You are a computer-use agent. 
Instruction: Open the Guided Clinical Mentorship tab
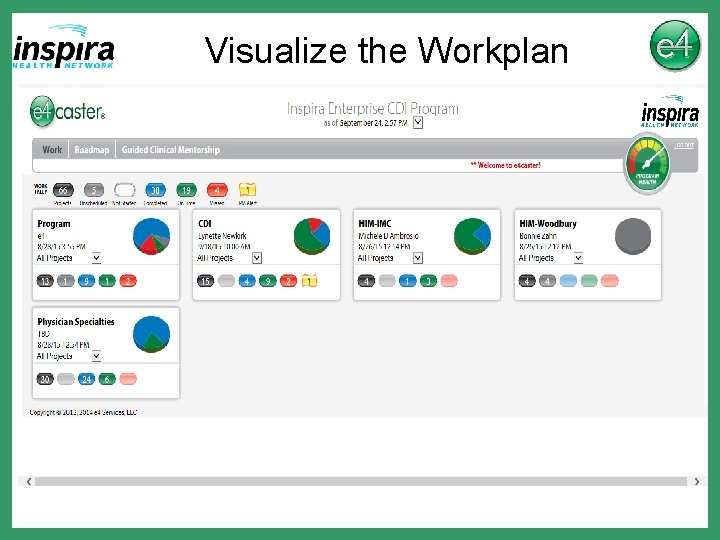coord(171,150)
